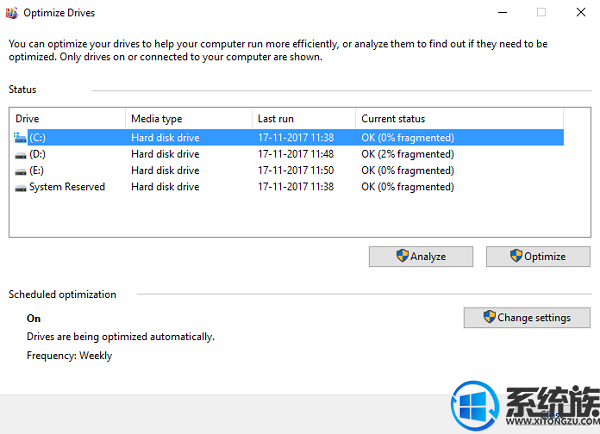Sort by the Current status column header
The image size is (600, 434).
click(x=459, y=119)
